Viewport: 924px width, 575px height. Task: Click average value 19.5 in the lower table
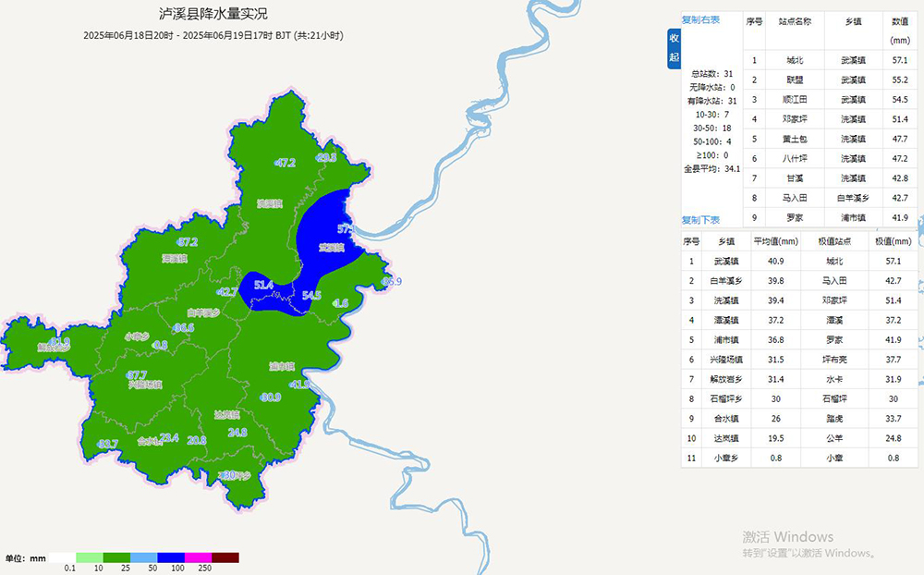776,438
